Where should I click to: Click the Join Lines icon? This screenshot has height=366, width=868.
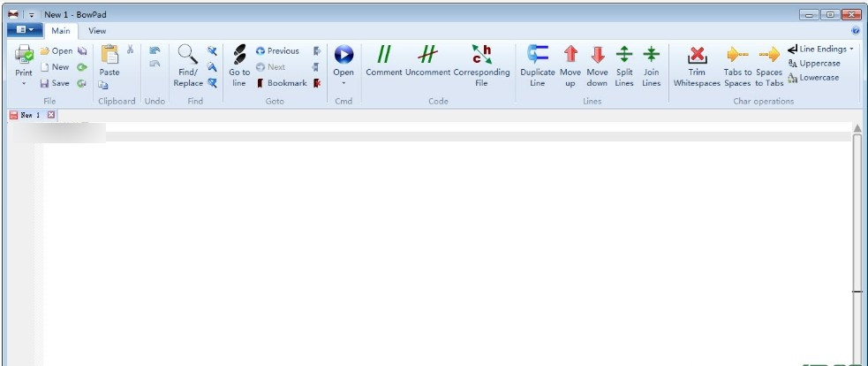click(651, 56)
